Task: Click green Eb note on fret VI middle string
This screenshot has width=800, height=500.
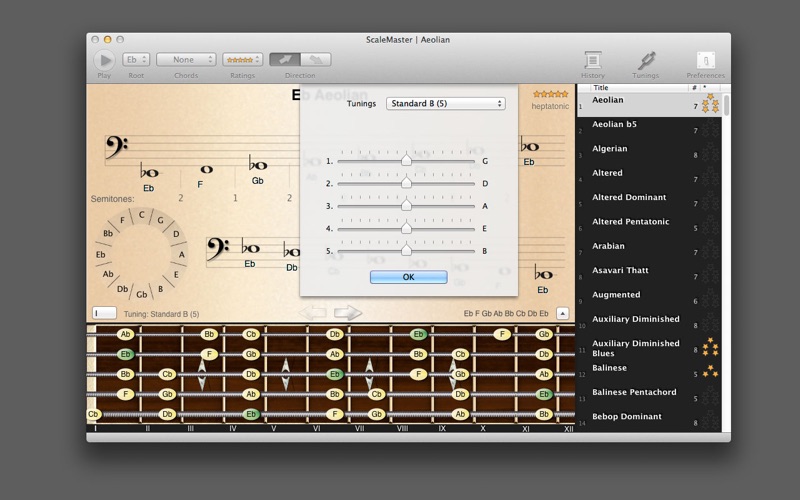Action: pos(335,374)
